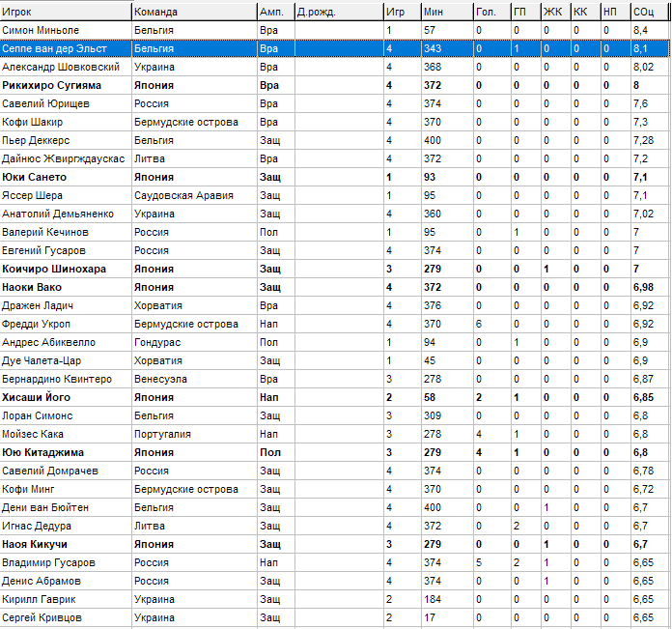Select player Дражен Ладич
This screenshot has width=672, height=629.
point(38,305)
